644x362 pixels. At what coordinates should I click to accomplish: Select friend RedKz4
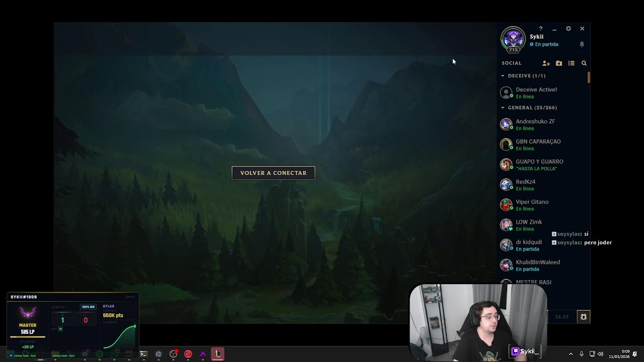click(542, 185)
